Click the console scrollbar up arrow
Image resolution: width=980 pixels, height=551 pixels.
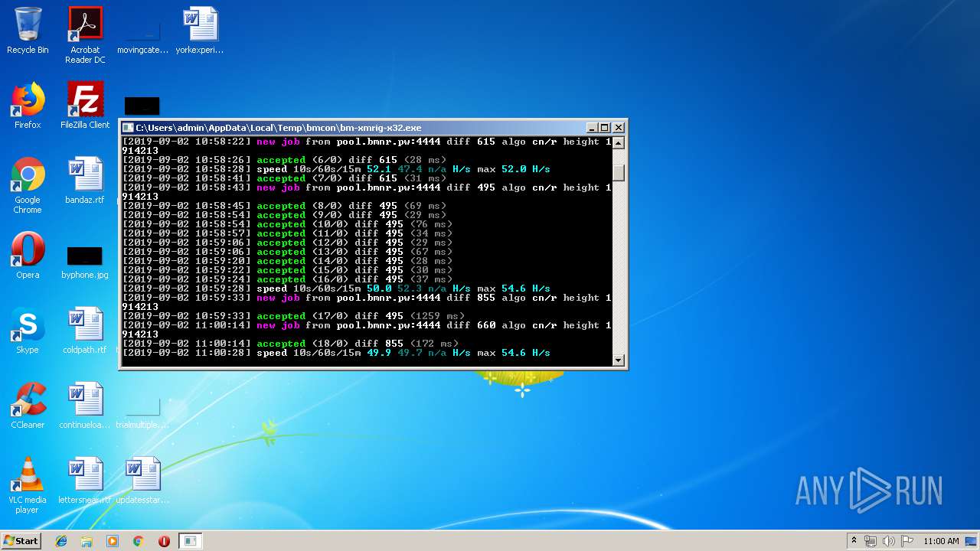click(619, 142)
